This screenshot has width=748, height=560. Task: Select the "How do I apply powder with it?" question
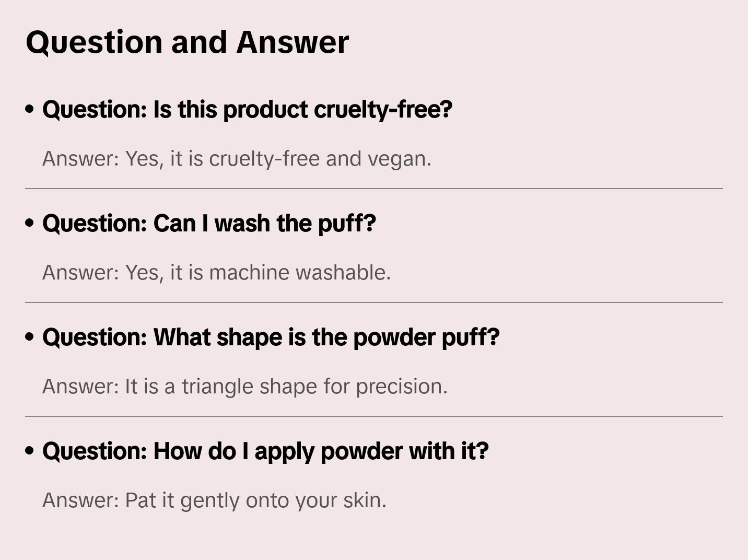265,451
